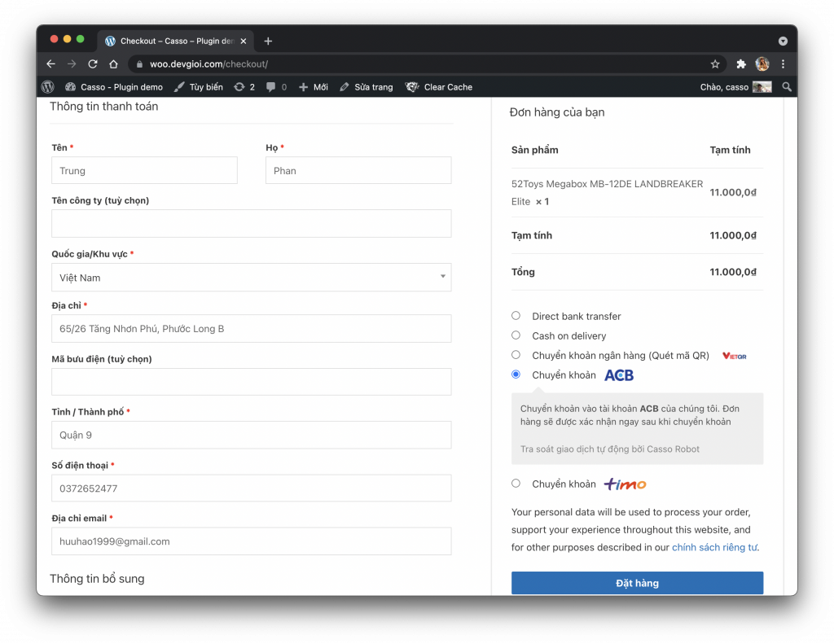The height and width of the screenshot is (644, 834).
Task: Click the Đặt hàng order button
Action: 637,584
